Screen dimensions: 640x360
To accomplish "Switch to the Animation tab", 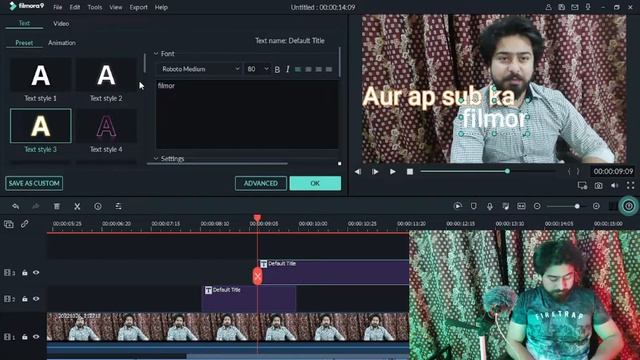I will 62,43.
